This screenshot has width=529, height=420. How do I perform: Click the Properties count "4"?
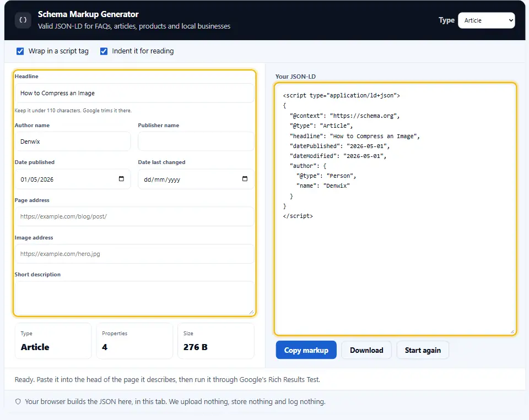coord(105,347)
